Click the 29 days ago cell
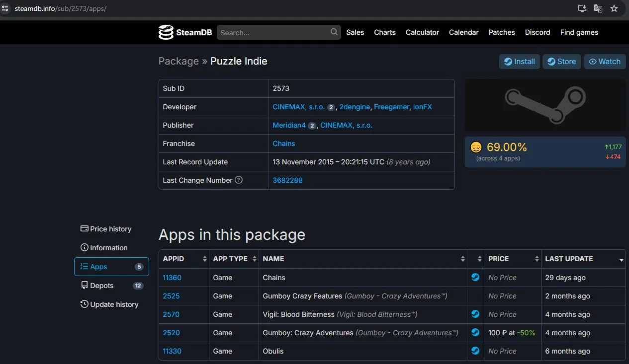This screenshot has height=364, width=629. tap(583, 278)
